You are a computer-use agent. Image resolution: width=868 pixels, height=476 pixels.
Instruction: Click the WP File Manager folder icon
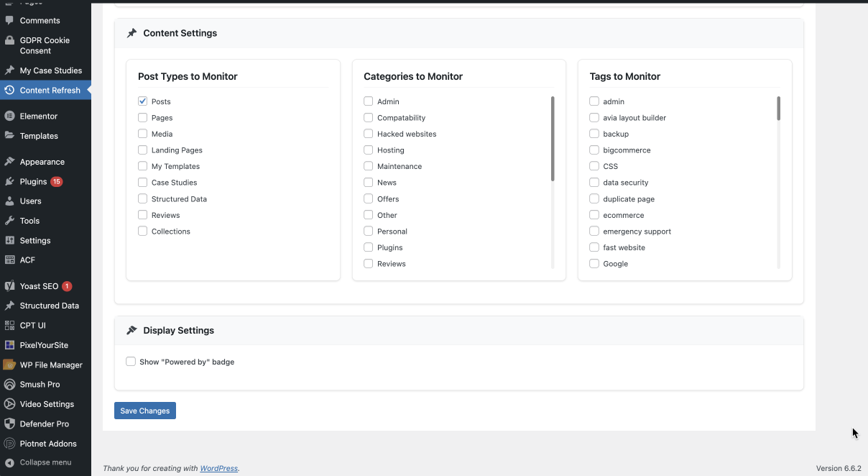pyautogui.click(x=9, y=365)
